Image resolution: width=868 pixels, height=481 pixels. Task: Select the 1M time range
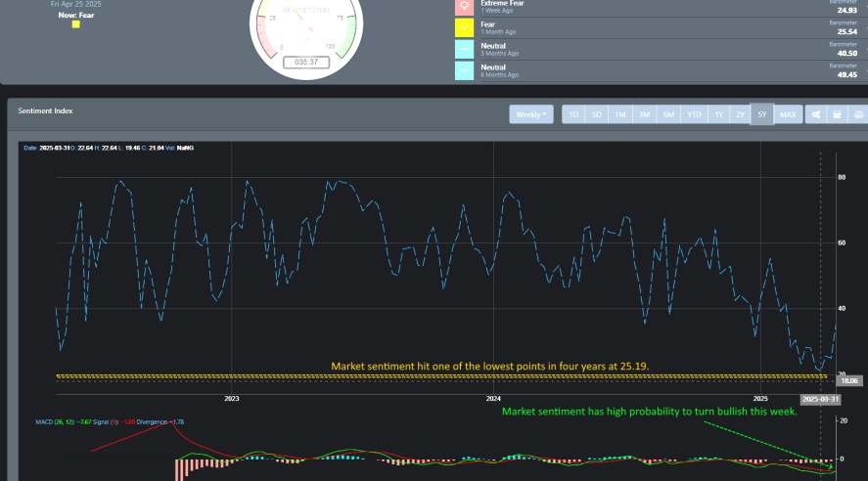click(620, 114)
